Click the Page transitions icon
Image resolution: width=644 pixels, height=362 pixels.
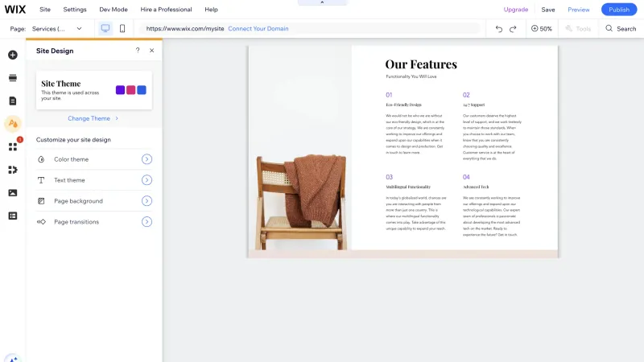(41, 222)
